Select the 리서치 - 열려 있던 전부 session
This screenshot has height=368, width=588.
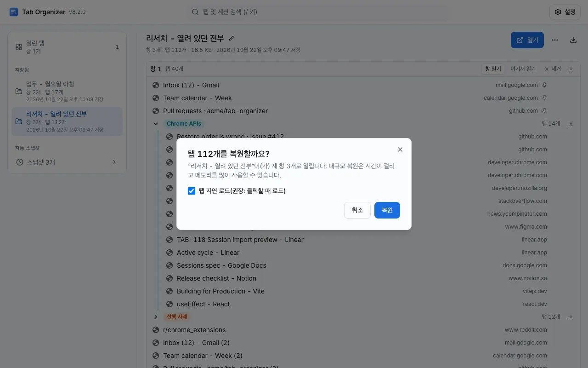coord(67,121)
